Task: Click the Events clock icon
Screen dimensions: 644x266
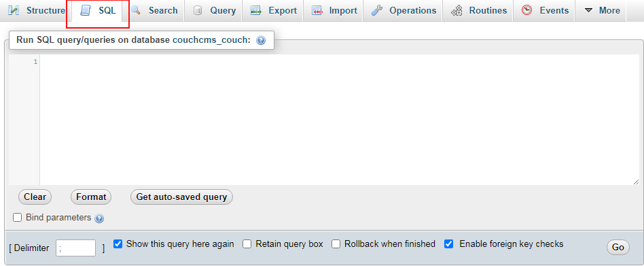Action: 527,10
